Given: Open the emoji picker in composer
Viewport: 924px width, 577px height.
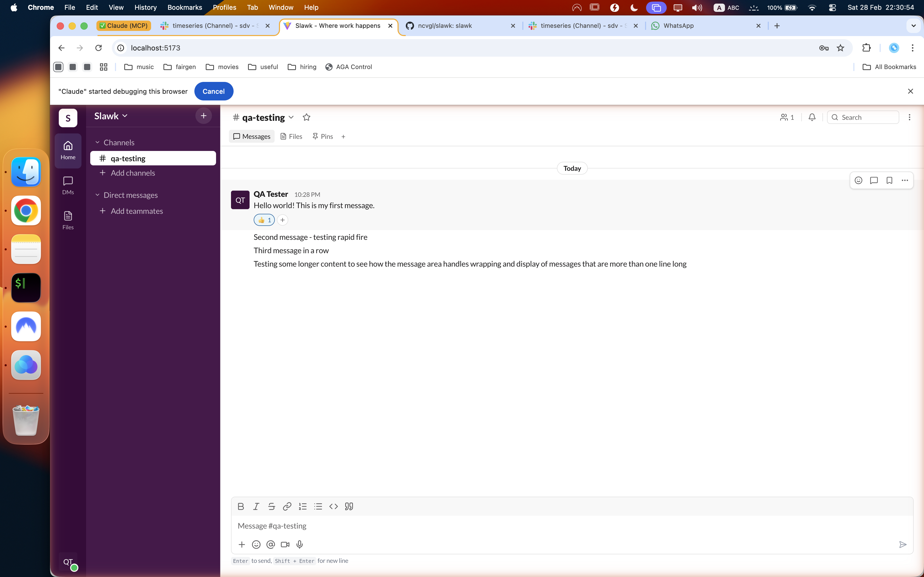Looking at the screenshot, I should 256,544.
